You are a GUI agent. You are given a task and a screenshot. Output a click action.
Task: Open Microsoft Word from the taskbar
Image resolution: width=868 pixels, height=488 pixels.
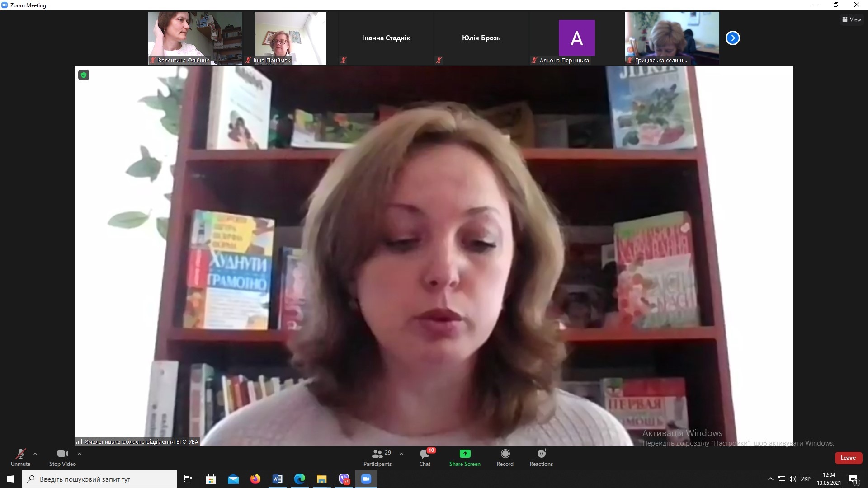point(278,479)
